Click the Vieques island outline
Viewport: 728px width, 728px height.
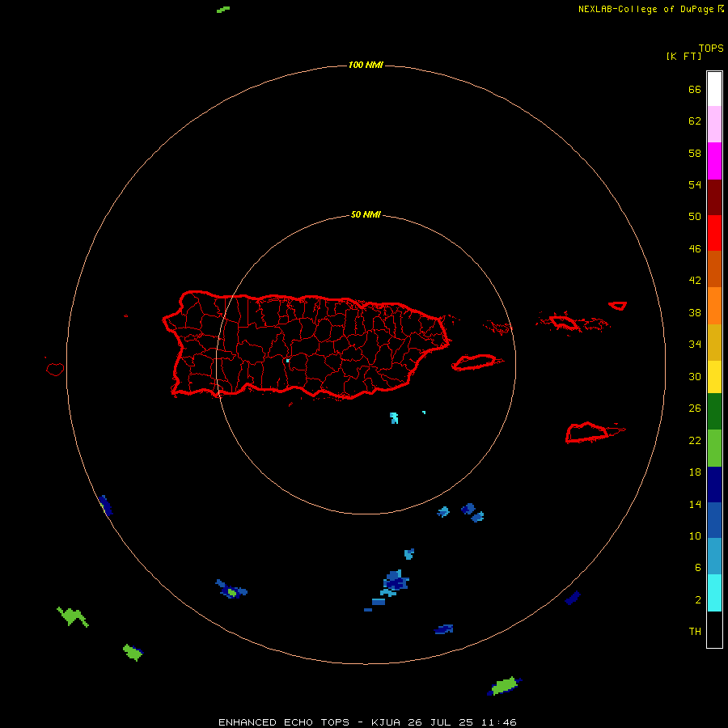476,362
